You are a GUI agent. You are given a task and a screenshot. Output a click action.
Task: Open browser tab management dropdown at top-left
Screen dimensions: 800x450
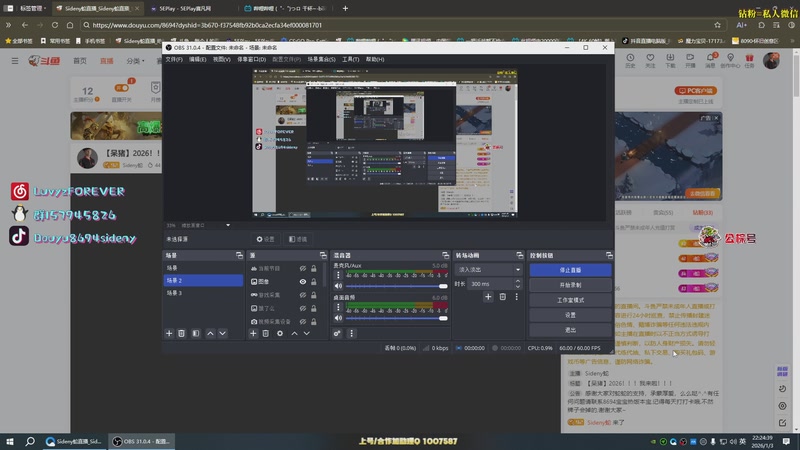33,8
